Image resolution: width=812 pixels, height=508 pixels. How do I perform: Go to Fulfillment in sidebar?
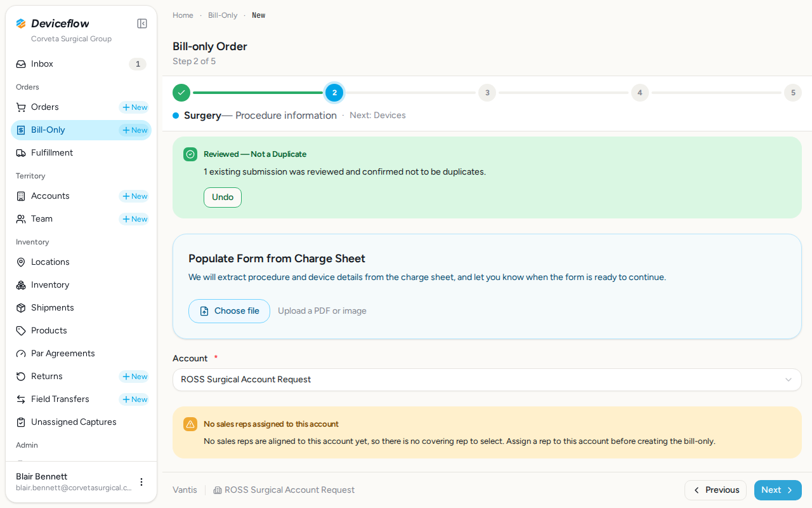point(81,153)
